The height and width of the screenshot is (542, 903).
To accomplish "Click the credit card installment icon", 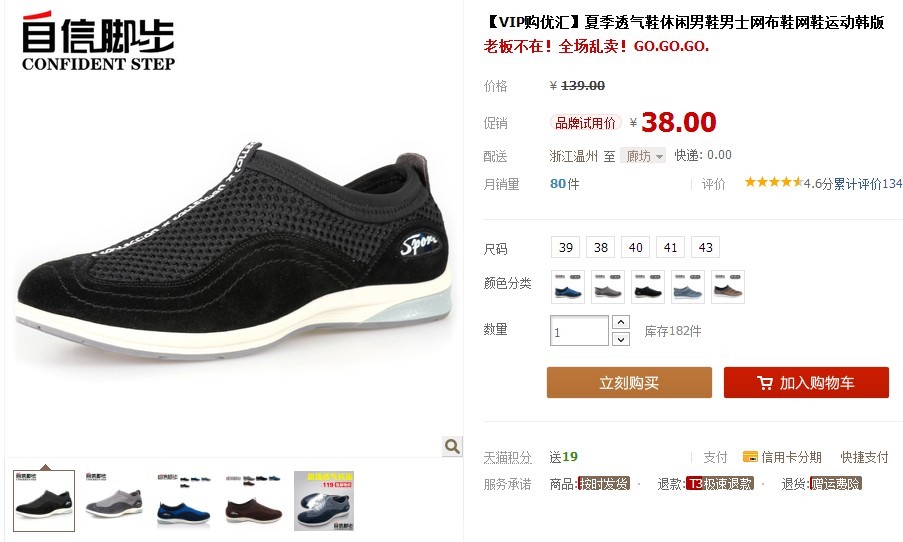I will click(x=750, y=457).
